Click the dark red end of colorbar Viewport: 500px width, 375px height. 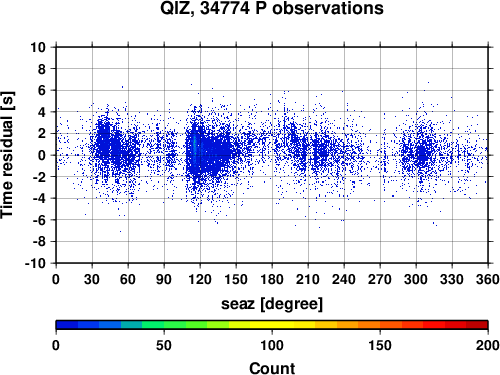pos(477,325)
